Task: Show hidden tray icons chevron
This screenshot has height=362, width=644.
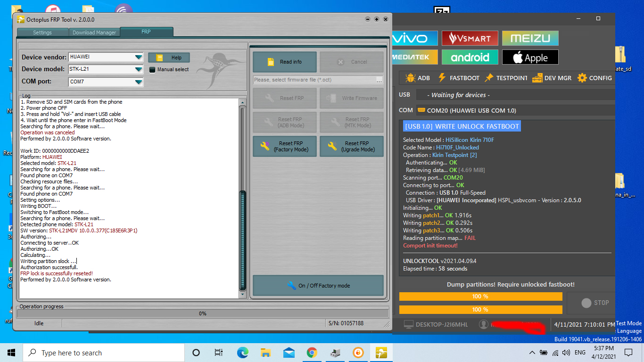Action: point(532,353)
